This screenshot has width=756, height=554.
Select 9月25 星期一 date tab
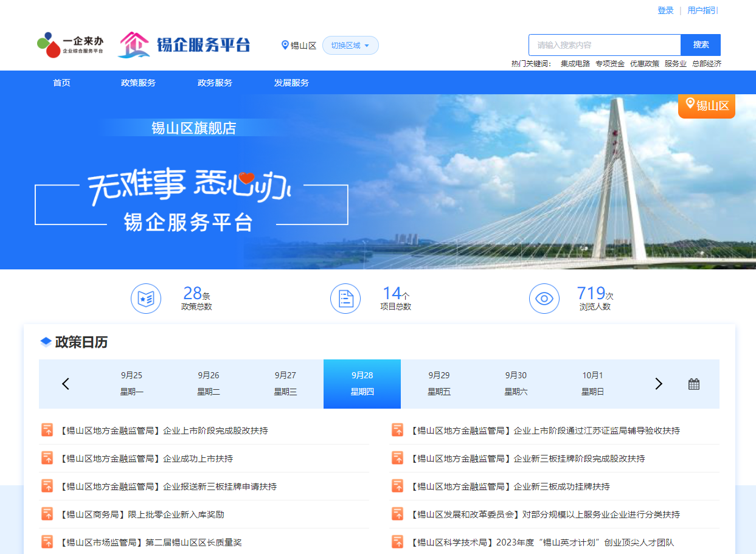pyautogui.click(x=131, y=384)
